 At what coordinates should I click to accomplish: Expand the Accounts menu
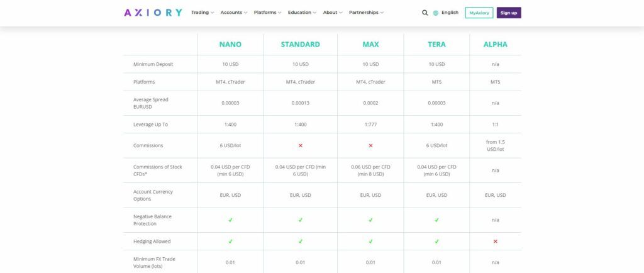point(234,13)
